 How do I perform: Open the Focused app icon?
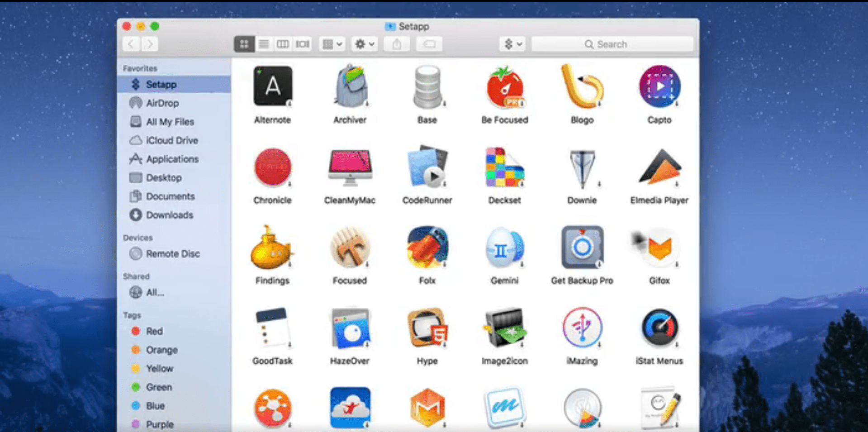(x=350, y=247)
